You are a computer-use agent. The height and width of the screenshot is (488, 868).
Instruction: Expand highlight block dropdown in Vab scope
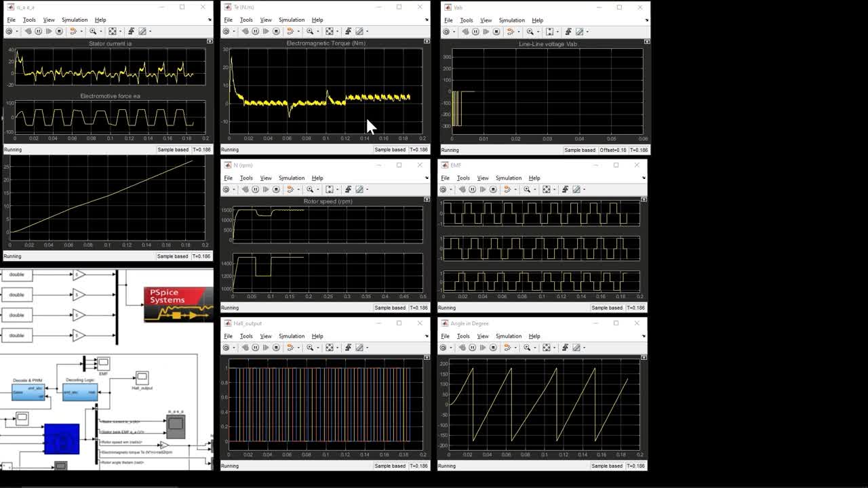(x=517, y=31)
